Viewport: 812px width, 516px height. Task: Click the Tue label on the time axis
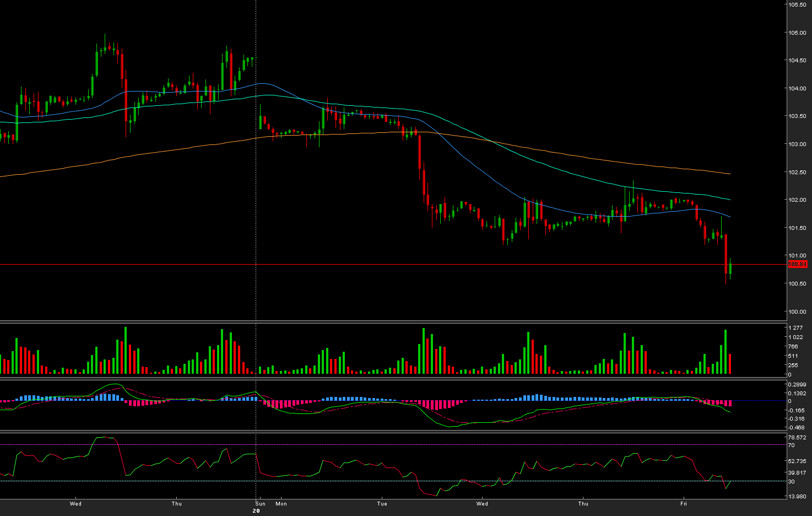tap(382, 503)
